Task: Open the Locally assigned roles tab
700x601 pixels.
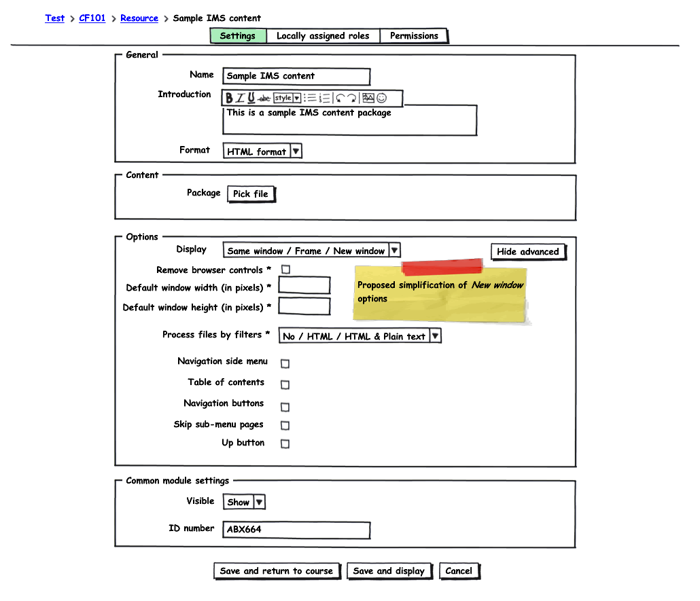Action: click(323, 36)
